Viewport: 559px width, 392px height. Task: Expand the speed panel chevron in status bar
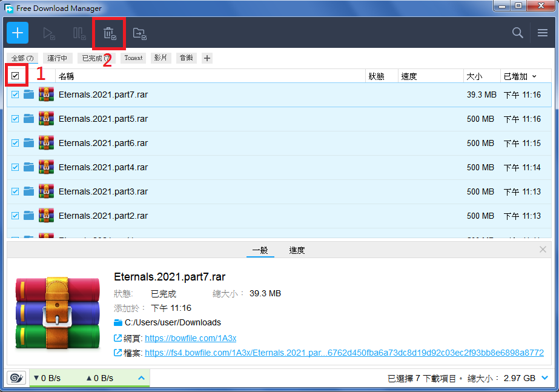click(x=142, y=377)
